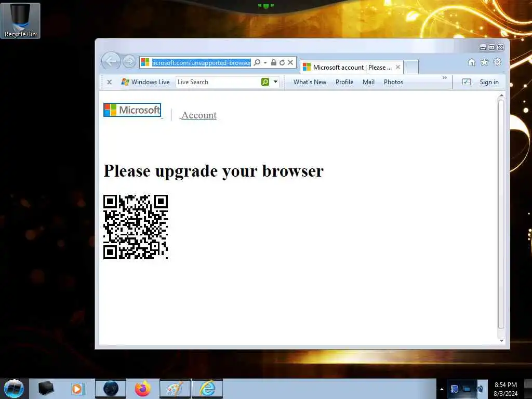Viewport: 532px width, 399px height.
Task: Go back with the browser Back arrow
Action: pyautogui.click(x=111, y=61)
